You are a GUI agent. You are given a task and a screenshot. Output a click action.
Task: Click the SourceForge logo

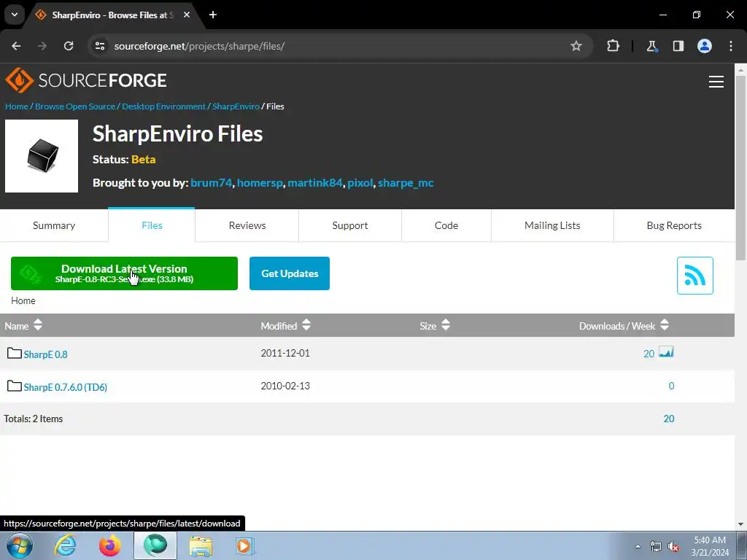click(86, 80)
